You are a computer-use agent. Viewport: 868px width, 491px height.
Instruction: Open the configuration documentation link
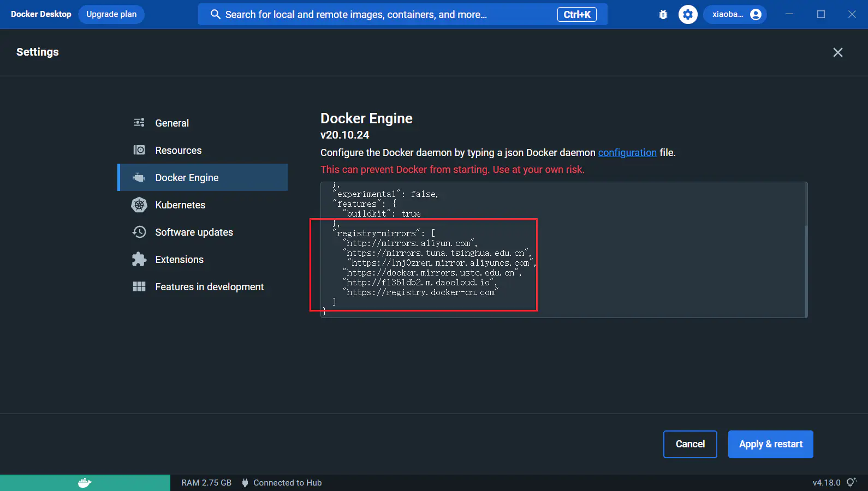point(627,153)
